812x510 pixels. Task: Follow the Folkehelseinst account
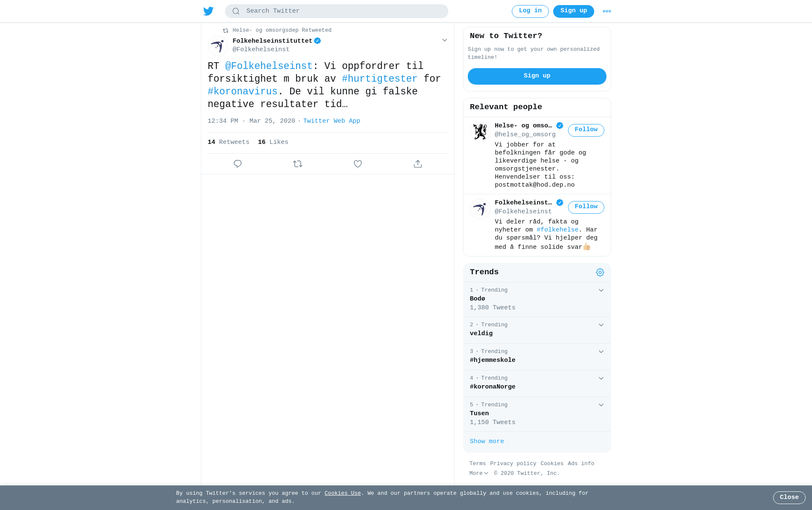click(x=586, y=207)
